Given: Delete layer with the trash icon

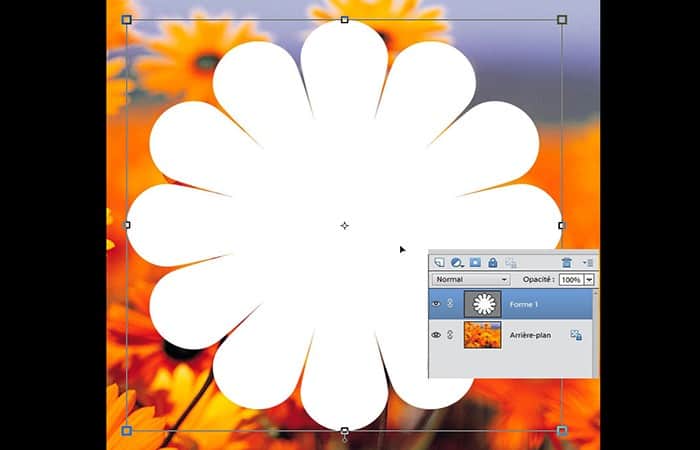Looking at the screenshot, I should click(567, 262).
